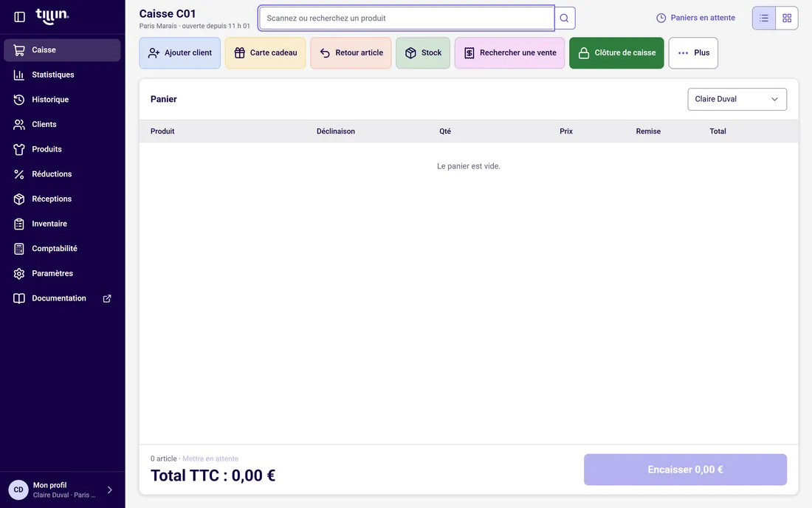The height and width of the screenshot is (508, 812).
Task: Open Paramètres settings
Action: coord(62,274)
